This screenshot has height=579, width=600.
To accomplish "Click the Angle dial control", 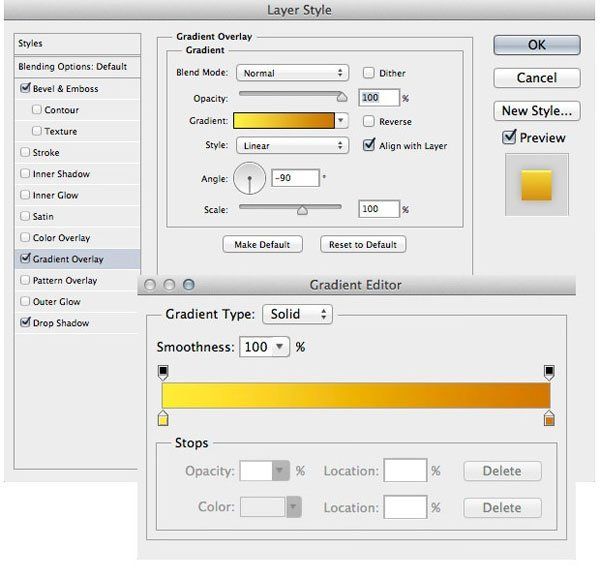I will click(249, 178).
